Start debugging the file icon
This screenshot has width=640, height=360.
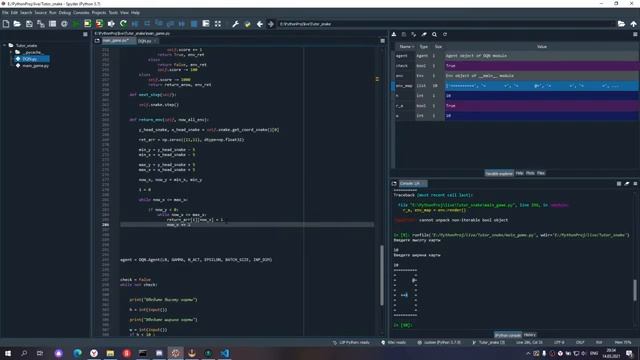tap(135, 24)
